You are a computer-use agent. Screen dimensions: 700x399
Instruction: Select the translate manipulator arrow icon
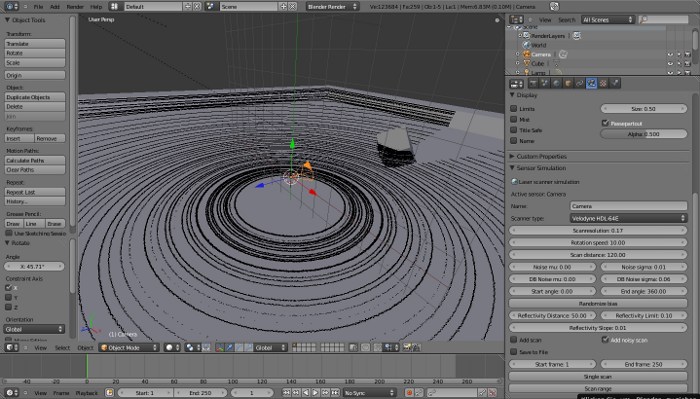pyautogui.click(x=229, y=347)
